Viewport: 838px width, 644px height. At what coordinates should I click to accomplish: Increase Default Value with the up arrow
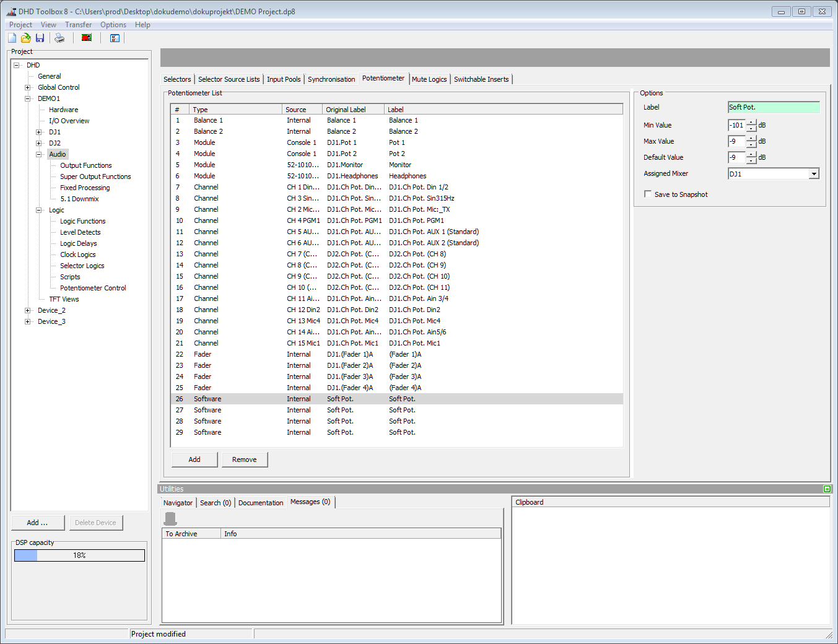pyautogui.click(x=751, y=154)
